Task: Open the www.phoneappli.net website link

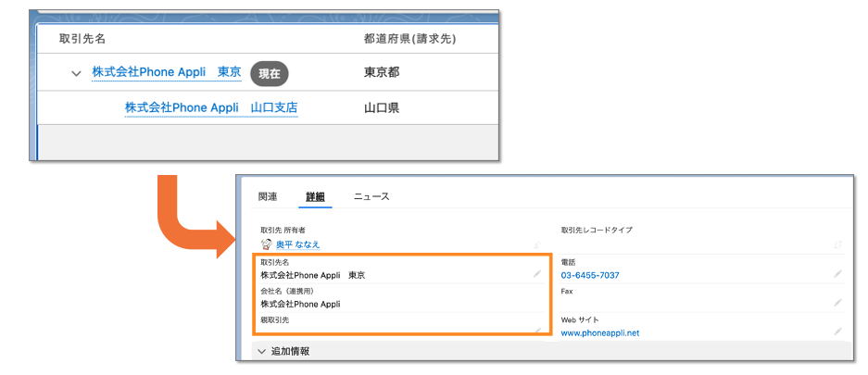Action: pos(600,333)
